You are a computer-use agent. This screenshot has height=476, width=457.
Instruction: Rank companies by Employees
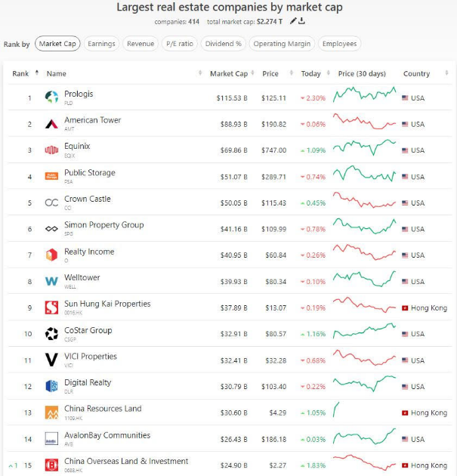click(340, 44)
